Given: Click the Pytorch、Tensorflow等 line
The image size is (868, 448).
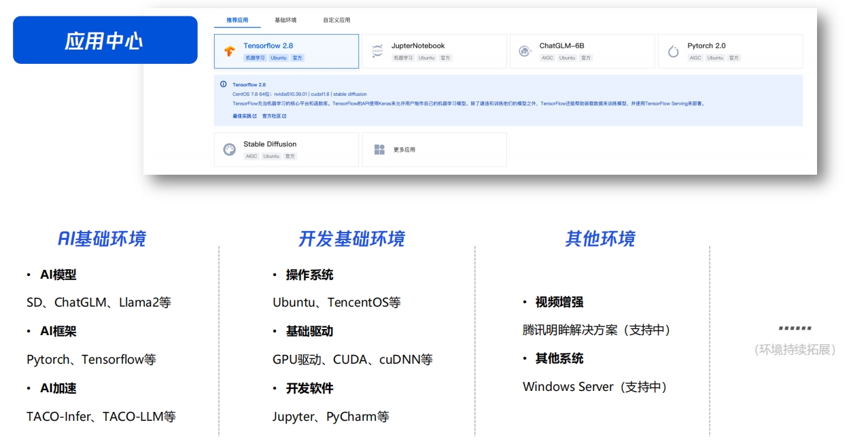Looking at the screenshot, I should [x=91, y=359].
